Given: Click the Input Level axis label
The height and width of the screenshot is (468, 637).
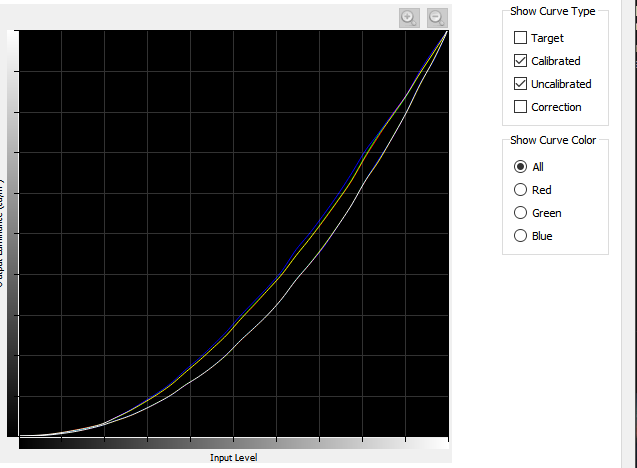Looking at the screenshot, I should tap(233, 458).
